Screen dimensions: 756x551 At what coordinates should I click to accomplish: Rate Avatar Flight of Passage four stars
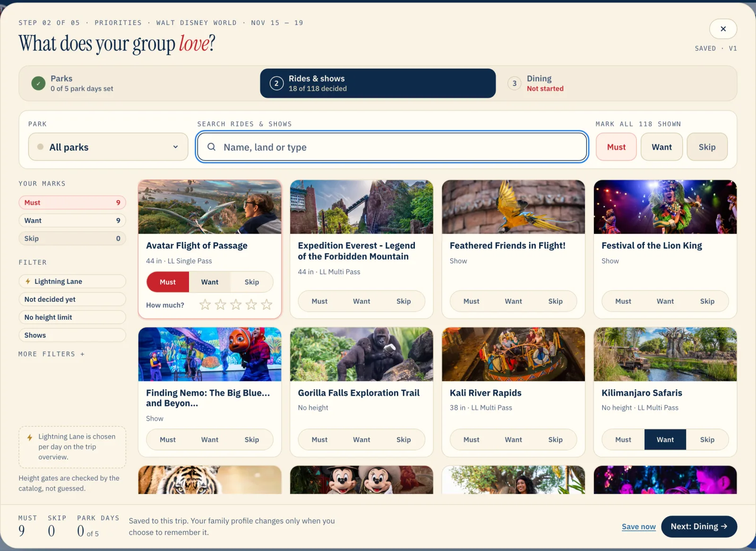coord(251,305)
